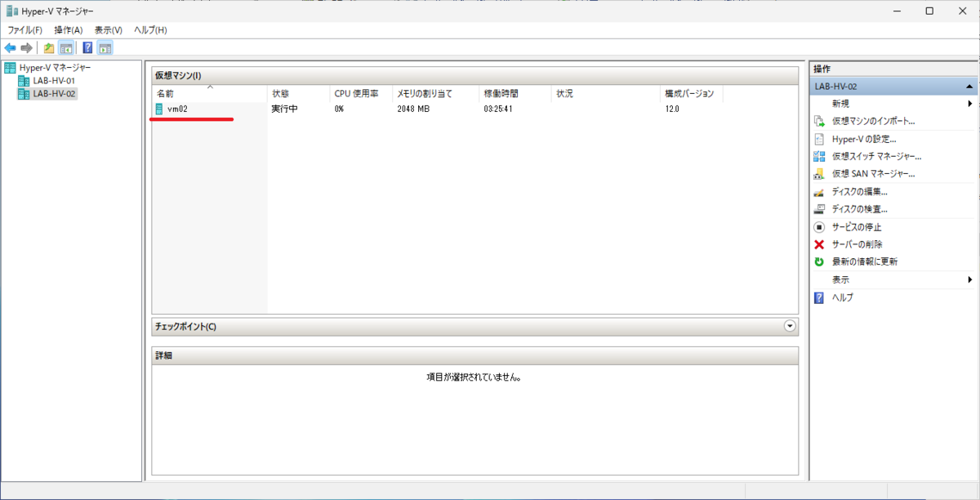This screenshot has width=980, height=500.
Task: Click the red X サーバーの削除 icon
Action: 819,244
